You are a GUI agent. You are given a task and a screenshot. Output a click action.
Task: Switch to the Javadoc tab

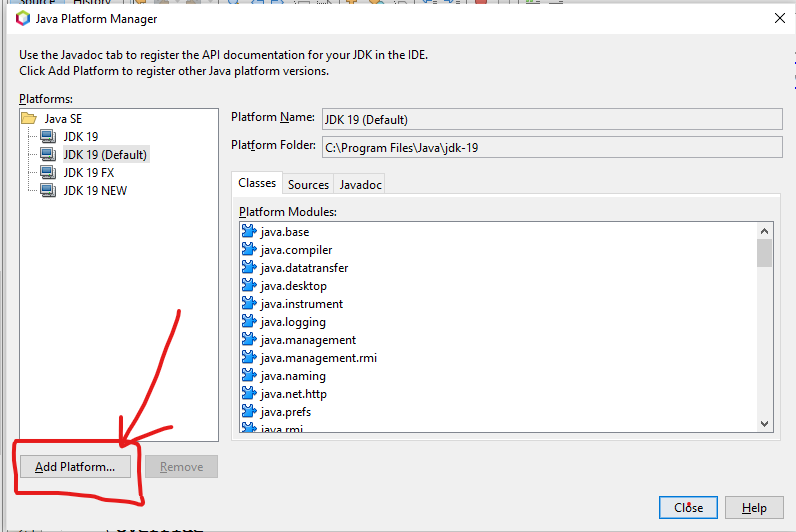click(x=360, y=185)
